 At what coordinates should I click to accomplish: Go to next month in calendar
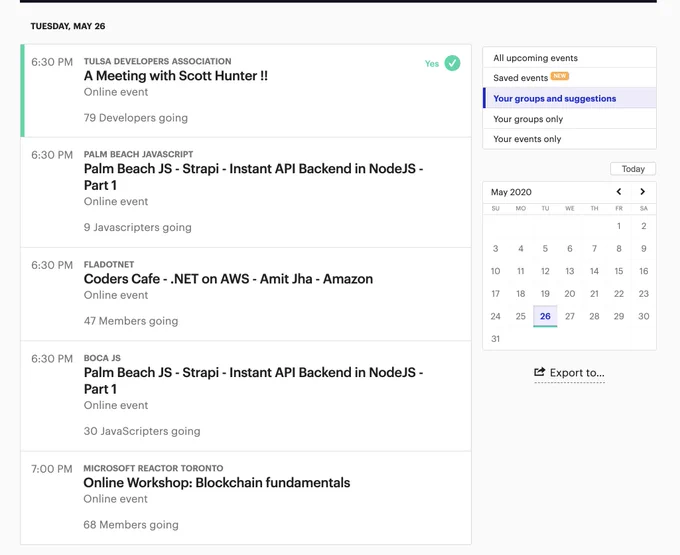click(642, 192)
